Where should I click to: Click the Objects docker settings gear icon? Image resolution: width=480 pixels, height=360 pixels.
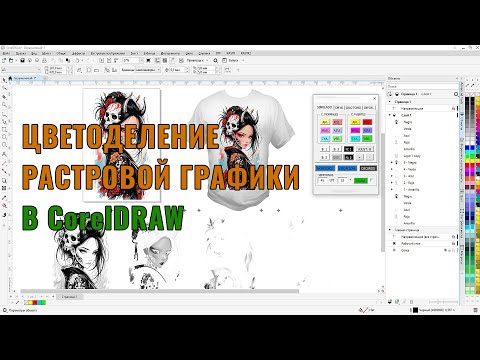456,94
